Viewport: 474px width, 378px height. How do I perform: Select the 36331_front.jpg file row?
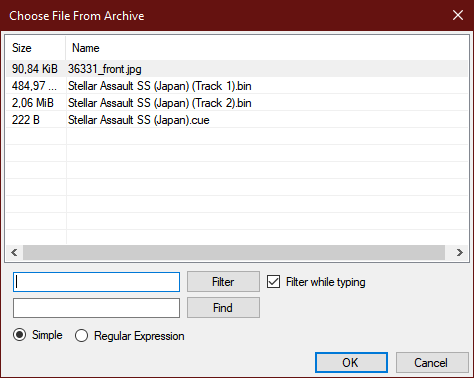click(237, 69)
